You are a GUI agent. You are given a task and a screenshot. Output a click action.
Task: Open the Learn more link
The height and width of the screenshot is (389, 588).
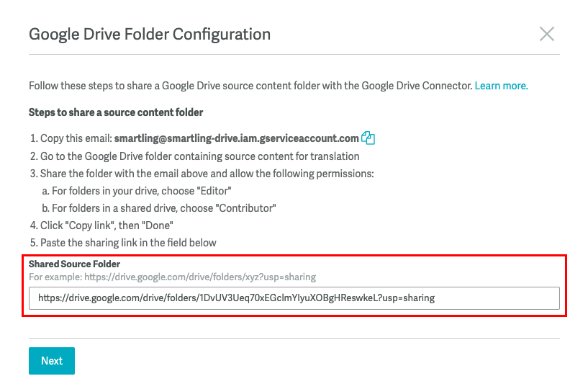[x=501, y=86]
